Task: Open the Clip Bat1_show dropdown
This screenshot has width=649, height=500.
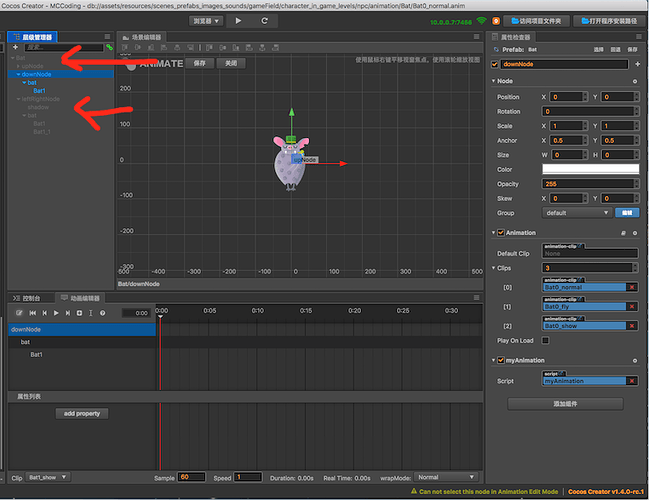Action: pos(48,477)
